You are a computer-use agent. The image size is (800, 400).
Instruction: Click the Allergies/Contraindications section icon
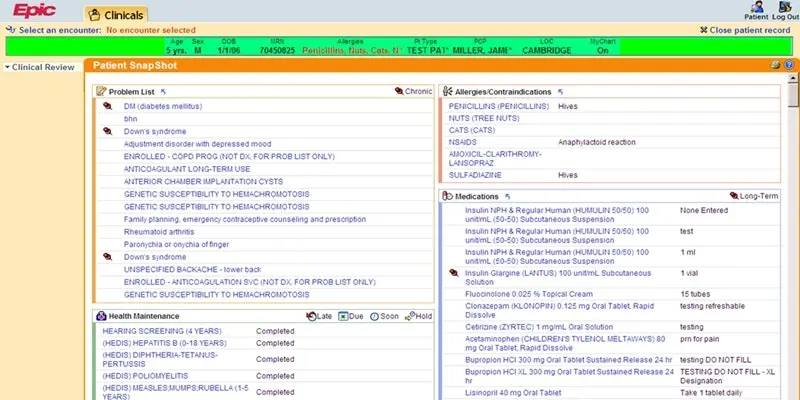click(x=447, y=91)
